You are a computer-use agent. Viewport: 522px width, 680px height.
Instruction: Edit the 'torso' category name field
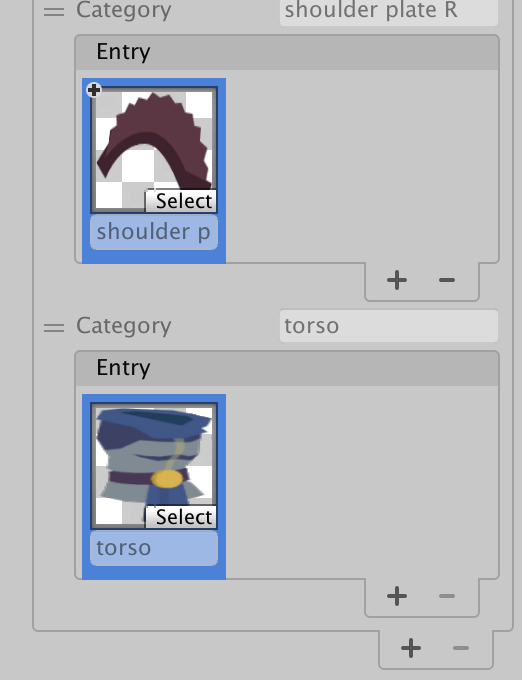pos(389,326)
